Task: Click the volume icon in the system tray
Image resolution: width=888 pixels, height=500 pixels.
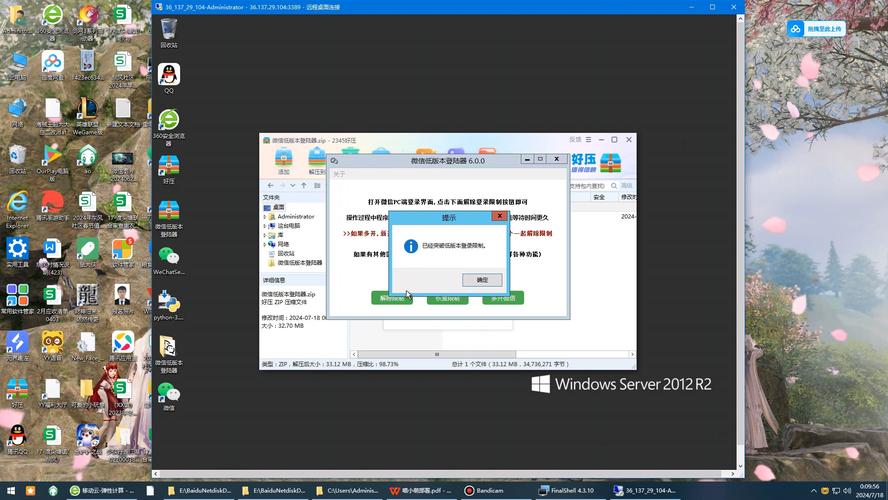Action: point(847,490)
